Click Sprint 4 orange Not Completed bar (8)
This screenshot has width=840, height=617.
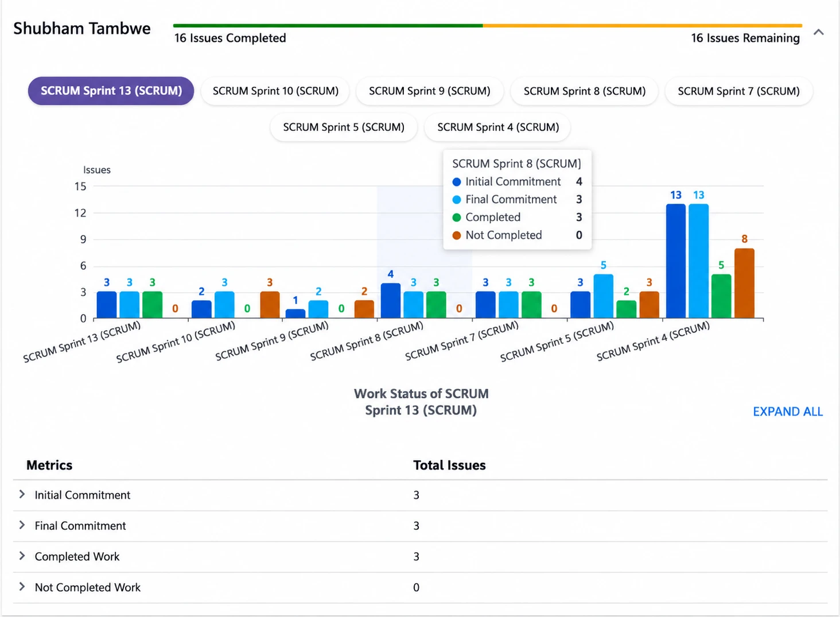[744, 283]
